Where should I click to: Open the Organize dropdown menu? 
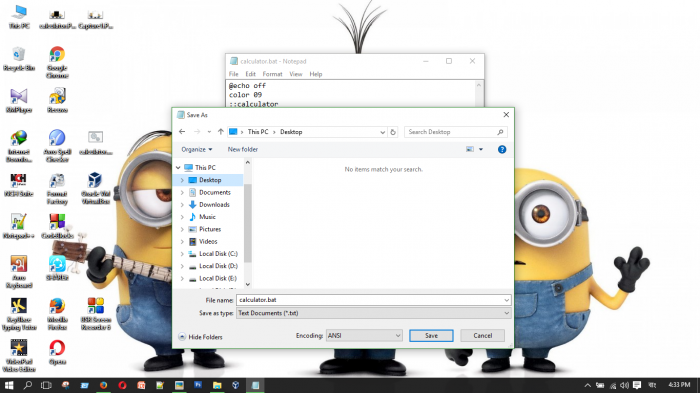tap(197, 150)
